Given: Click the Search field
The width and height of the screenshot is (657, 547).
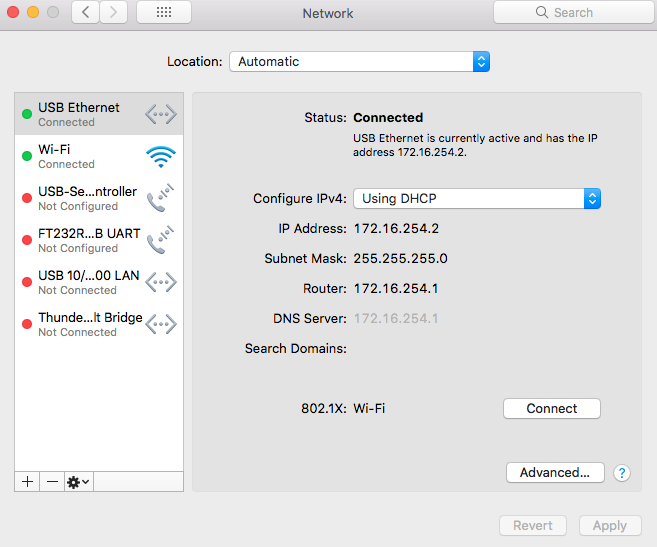Looking at the screenshot, I should pyautogui.click(x=574, y=12).
